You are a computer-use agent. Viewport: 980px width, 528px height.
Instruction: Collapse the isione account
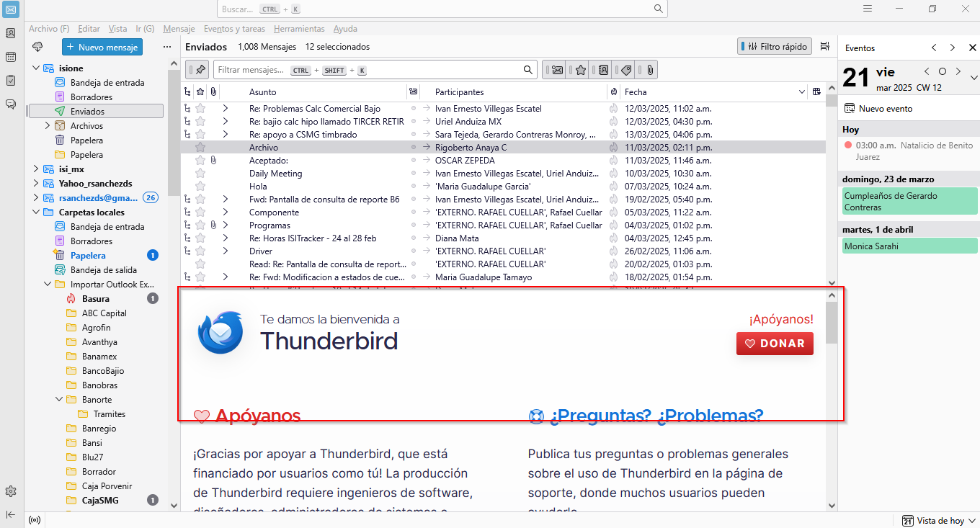pos(35,68)
